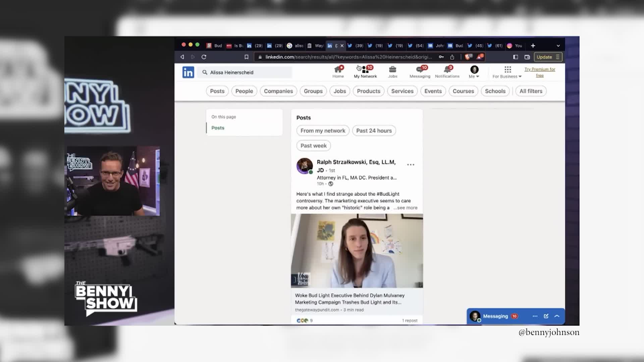
Task: Filter results by Events
Action: 433,91
